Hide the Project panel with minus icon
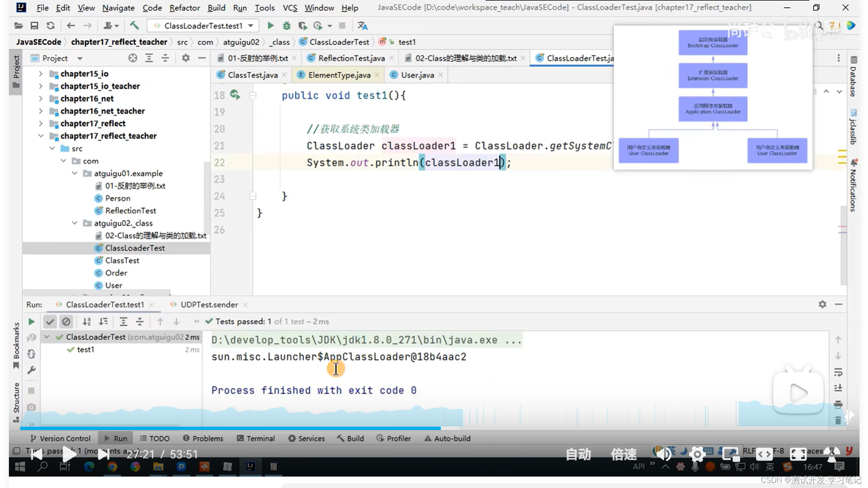Image resolution: width=868 pixels, height=488 pixels. tap(202, 58)
